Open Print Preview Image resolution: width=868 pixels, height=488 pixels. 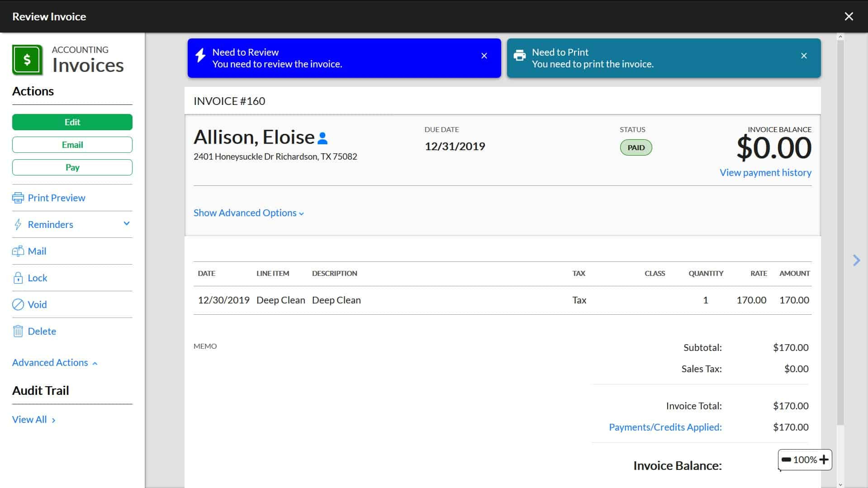(x=57, y=198)
